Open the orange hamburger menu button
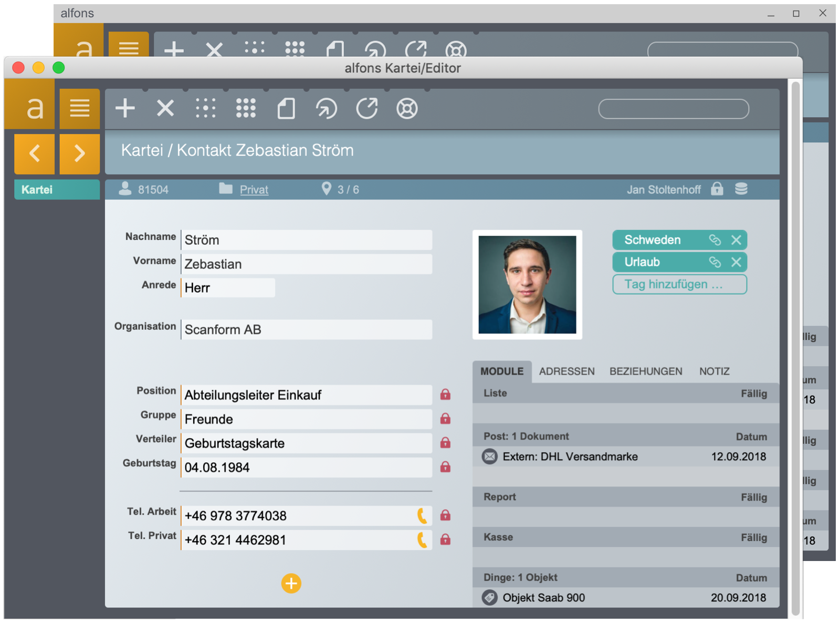840x623 pixels. pyautogui.click(x=80, y=109)
